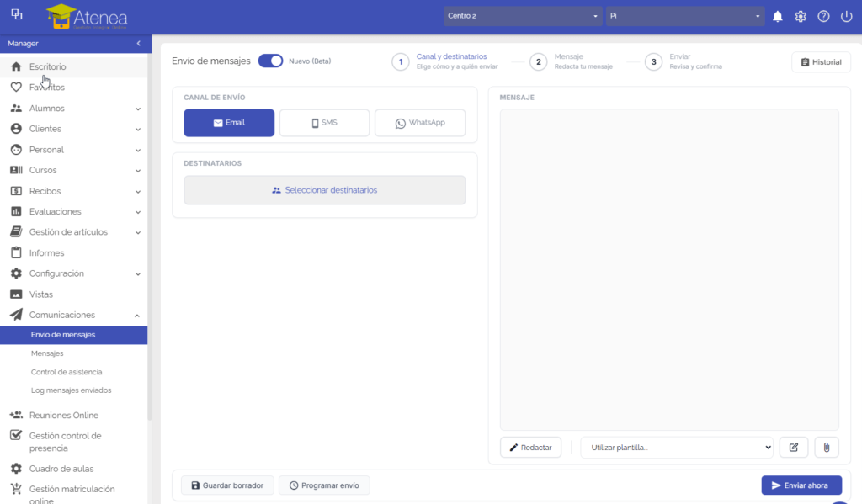Open Envío de mensajes submenu item
The width and height of the screenshot is (862, 504).
pos(74,335)
